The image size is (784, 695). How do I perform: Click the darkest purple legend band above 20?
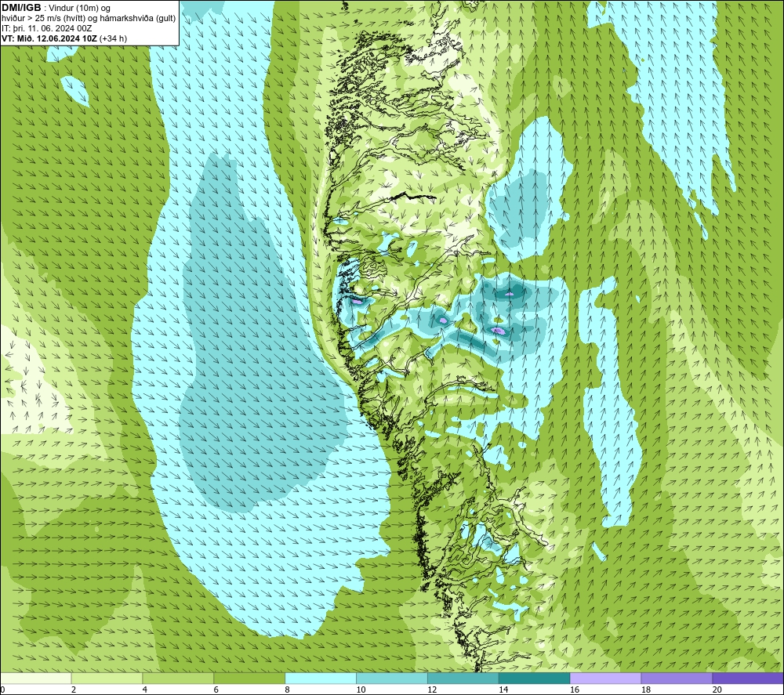point(748,678)
